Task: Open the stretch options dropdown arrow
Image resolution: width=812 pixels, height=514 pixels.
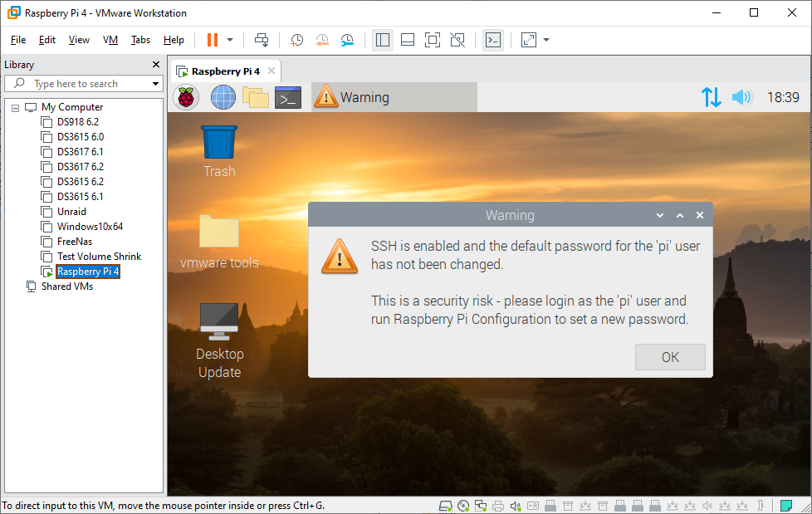Action: pos(545,40)
